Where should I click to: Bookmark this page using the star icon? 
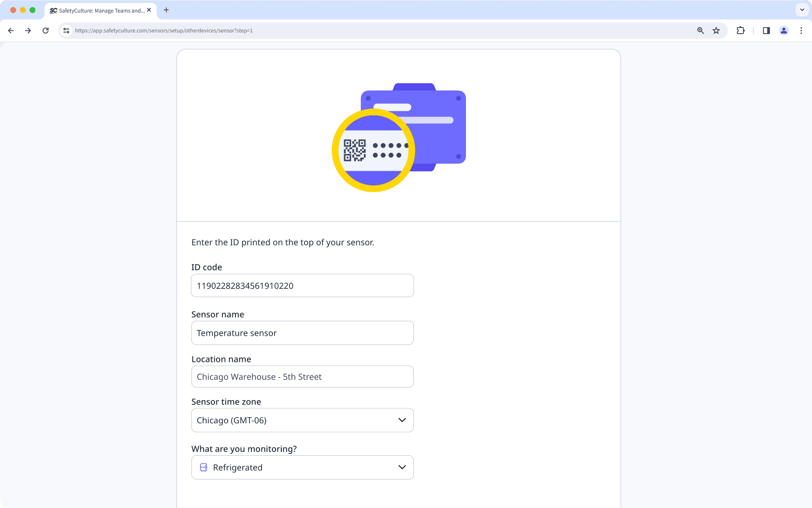point(716,30)
